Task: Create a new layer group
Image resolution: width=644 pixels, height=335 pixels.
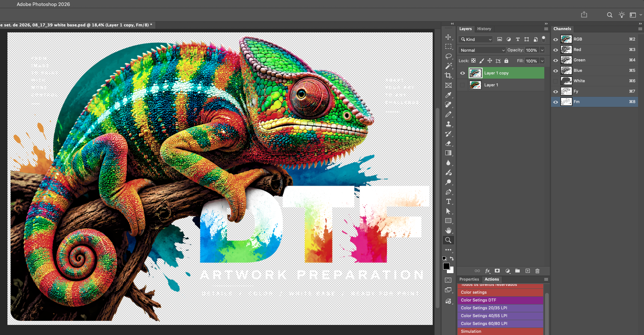Action: tap(518, 271)
